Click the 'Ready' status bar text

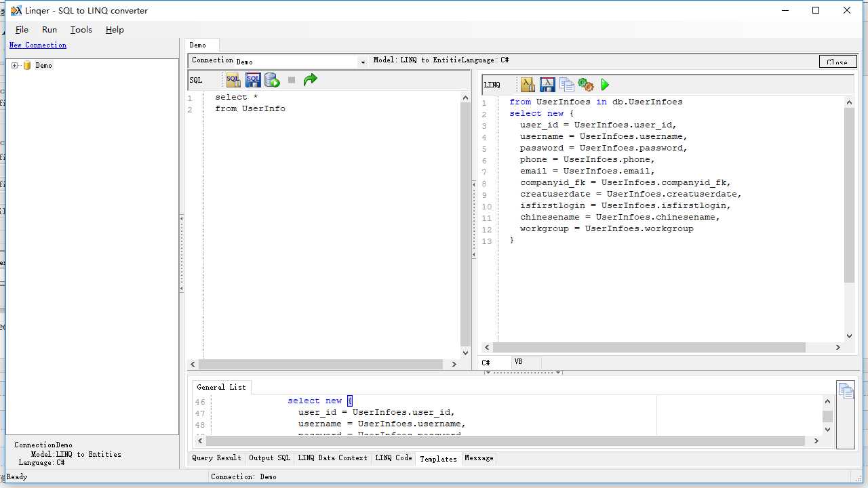pyautogui.click(x=17, y=476)
